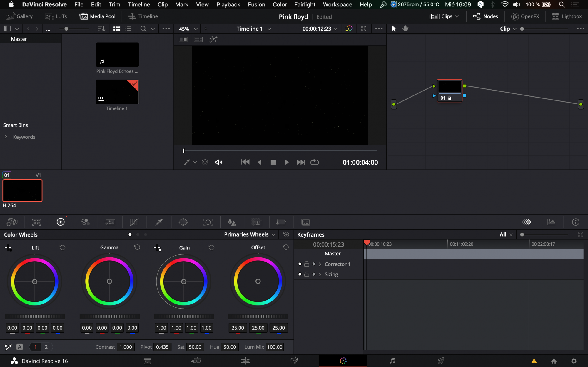
Task: Open the Lightbox view
Action: pyautogui.click(x=567, y=16)
